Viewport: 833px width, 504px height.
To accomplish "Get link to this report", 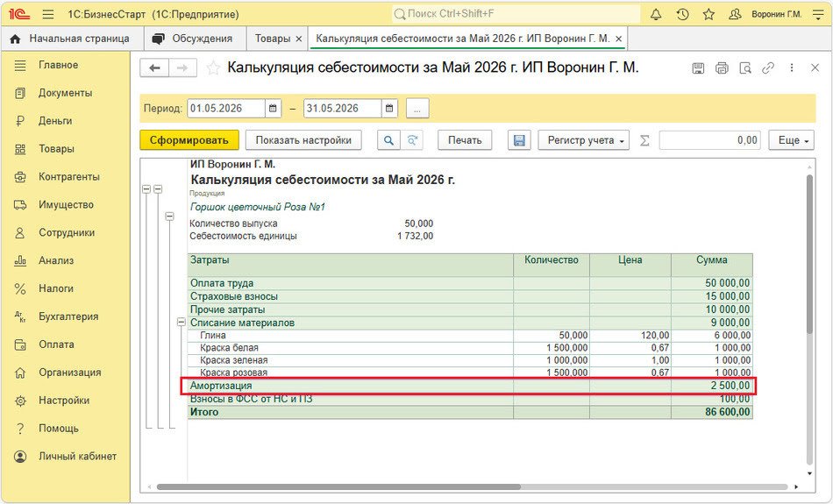I will click(767, 68).
